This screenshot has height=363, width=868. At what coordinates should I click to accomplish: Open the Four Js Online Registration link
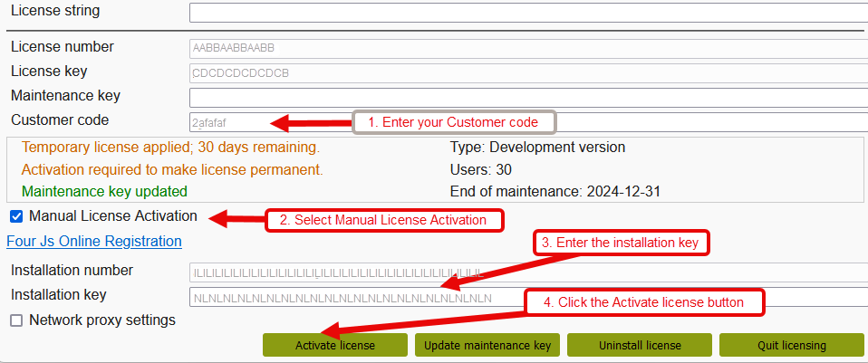[94, 242]
